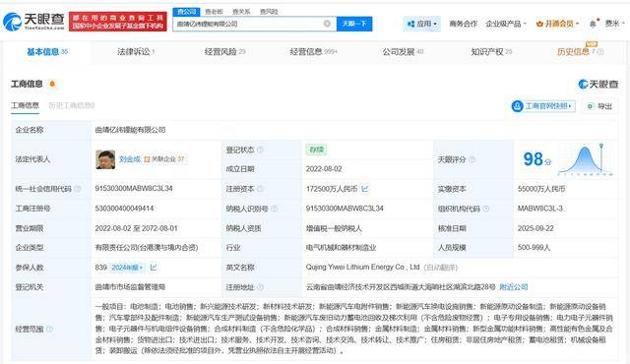The height and width of the screenshot is (364, 630).
Task: Open the trend chart icon beside 参保人数 839
Action: (x=154, y=268)
